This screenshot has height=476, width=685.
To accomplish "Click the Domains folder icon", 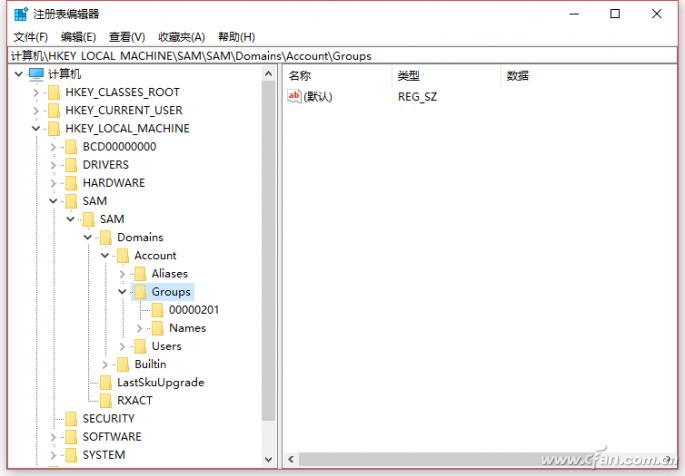I will pyautogui.click(x=106, y=238).
